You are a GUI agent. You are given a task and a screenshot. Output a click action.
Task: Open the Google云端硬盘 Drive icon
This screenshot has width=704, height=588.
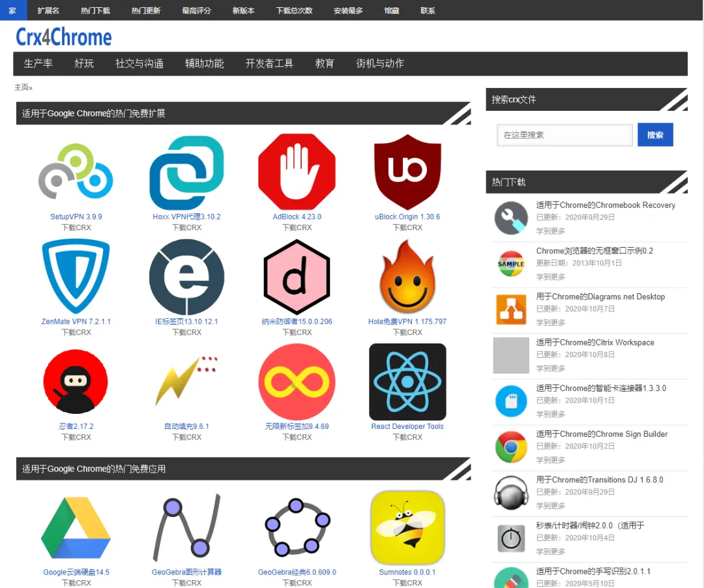[76, 527]
